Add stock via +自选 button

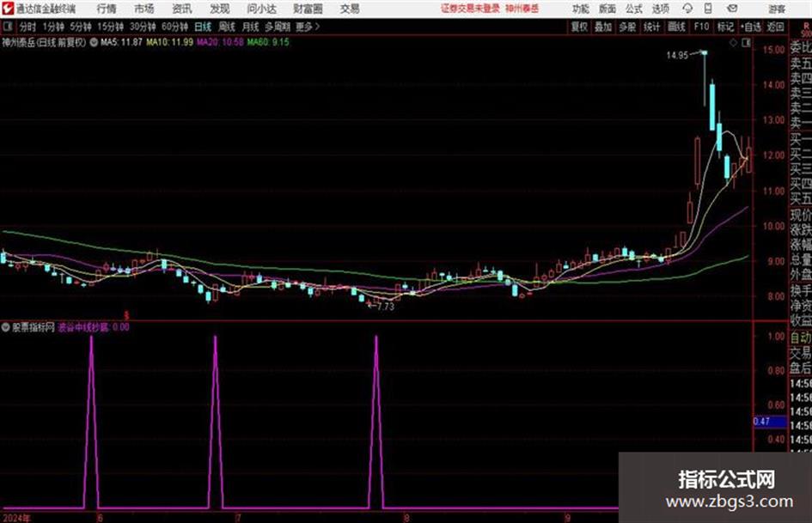(x=751, y=27)
